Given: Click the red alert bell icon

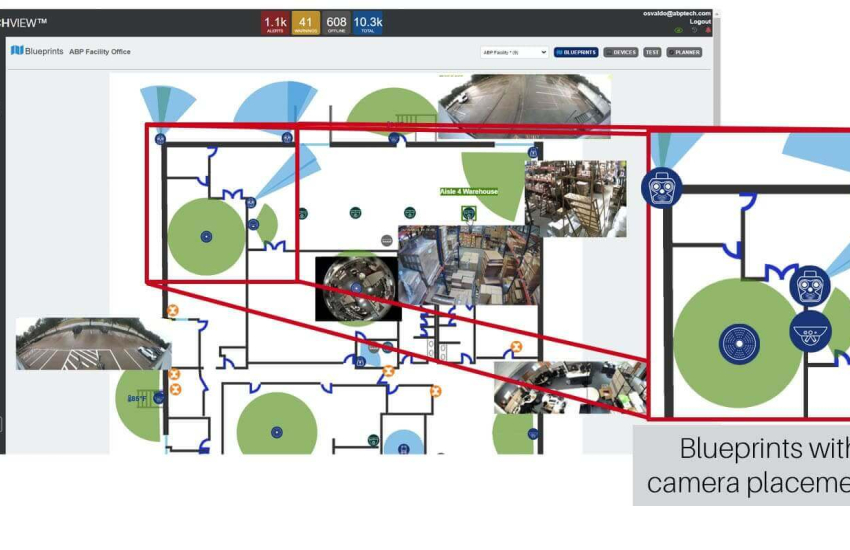Looking at the screenshot, I should coord(708,30).
